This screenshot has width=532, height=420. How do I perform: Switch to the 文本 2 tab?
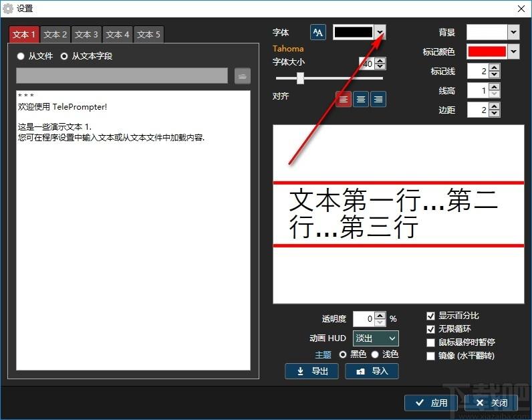coord(55,34)
